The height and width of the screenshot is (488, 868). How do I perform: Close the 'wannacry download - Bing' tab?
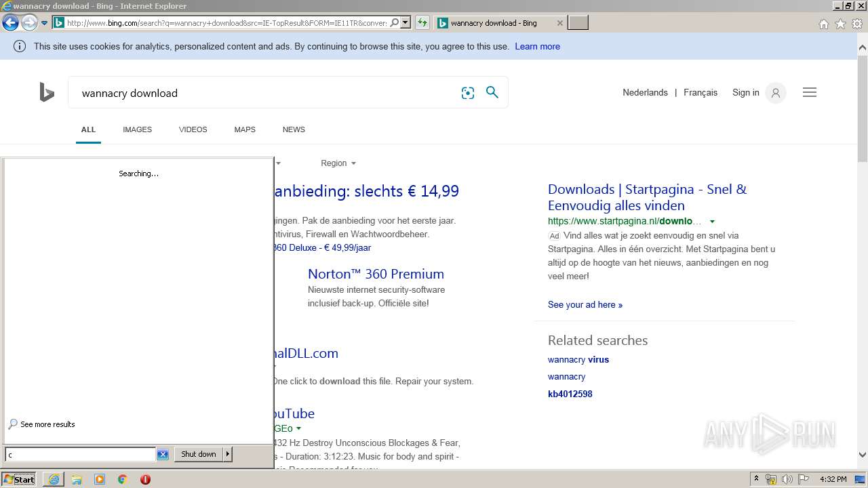click(x=559, y=23)
